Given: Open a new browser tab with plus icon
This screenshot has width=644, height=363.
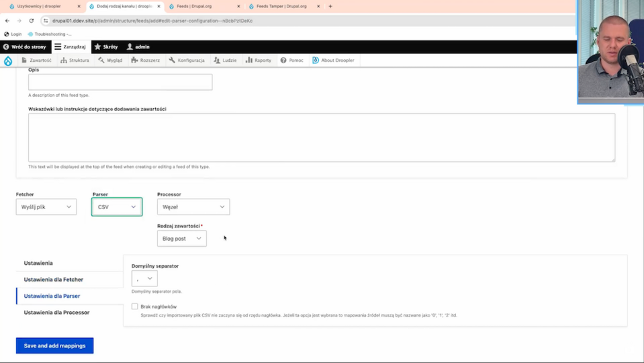Looking at the screenshot, I should [330, 6].
